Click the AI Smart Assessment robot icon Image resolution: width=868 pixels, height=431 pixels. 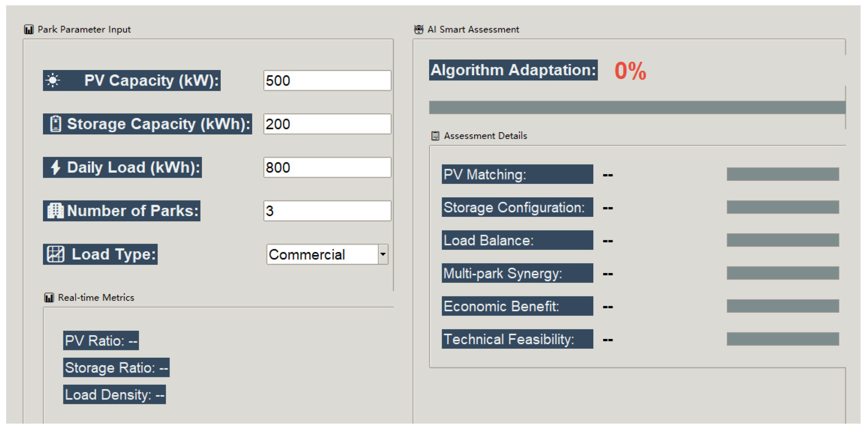click(x=418, y=29)
